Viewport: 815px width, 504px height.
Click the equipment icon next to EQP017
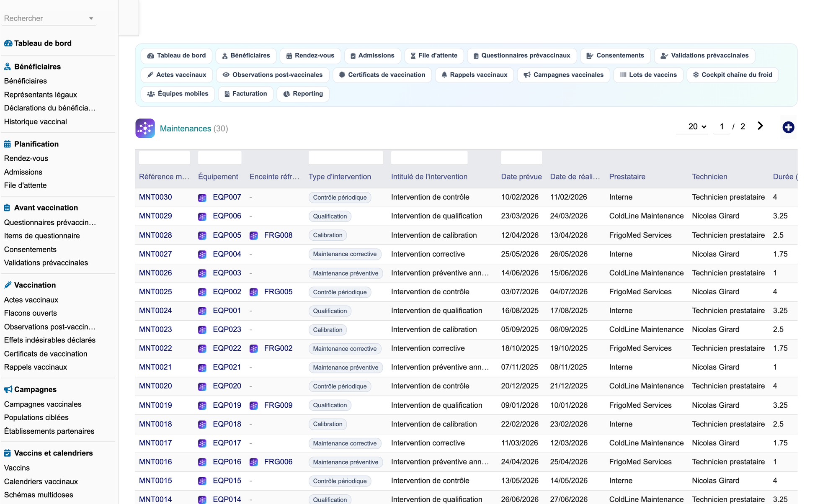tap(202, 443)
